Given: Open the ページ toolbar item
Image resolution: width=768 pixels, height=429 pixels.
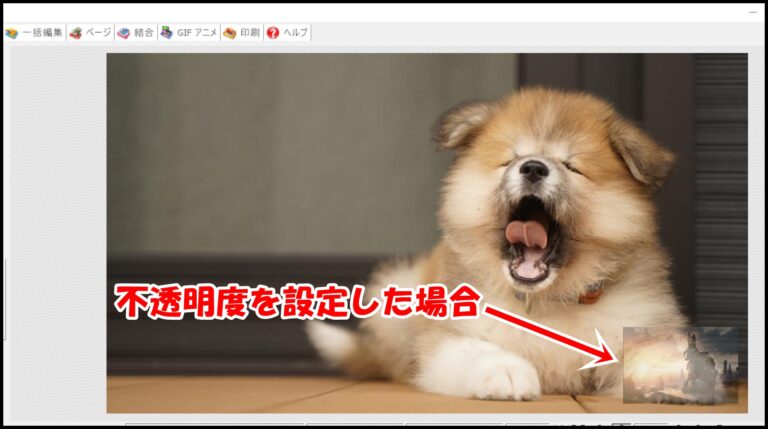Looking at the screenshot, I should click(x=90, y=33).
